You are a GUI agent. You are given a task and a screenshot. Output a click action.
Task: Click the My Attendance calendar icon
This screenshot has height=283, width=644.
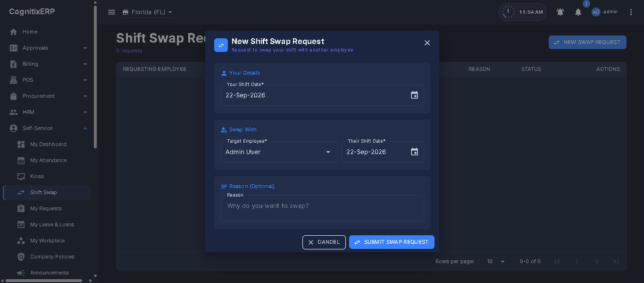21,160
